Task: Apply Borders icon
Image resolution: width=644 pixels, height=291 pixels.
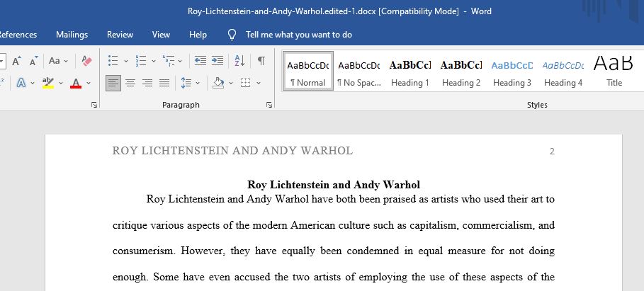Action: [246, 84]
